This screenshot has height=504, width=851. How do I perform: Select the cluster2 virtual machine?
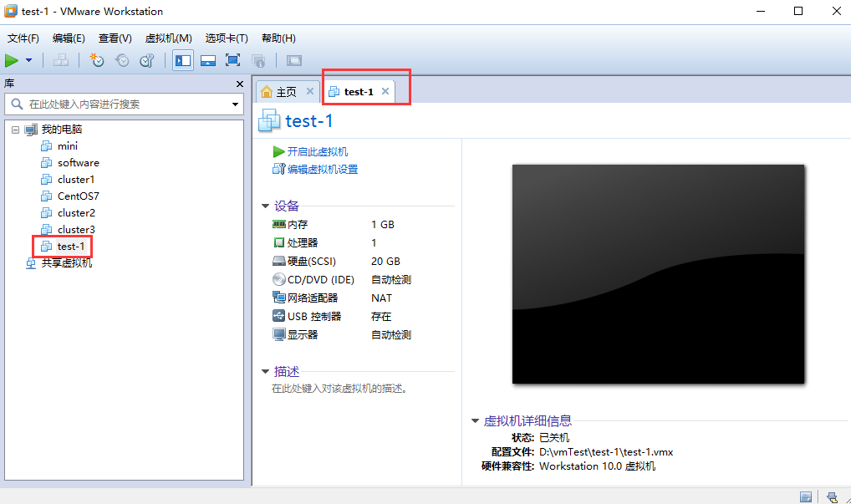click(x=76, y=212)
